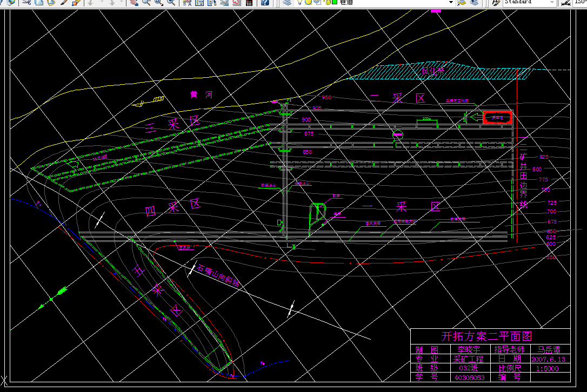Toggle the layer on/off light bulb
Image resolution: width=587 pixels, height=392 pixels.
pos(299,2)
